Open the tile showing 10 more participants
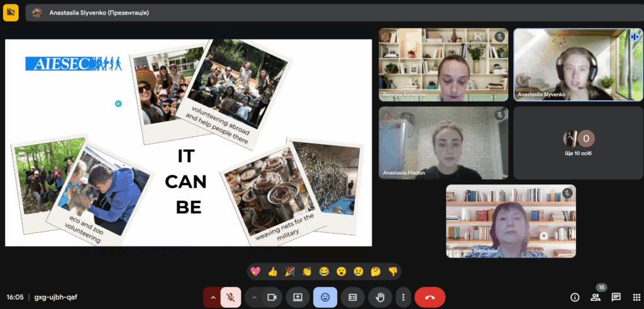 (578, 143)
